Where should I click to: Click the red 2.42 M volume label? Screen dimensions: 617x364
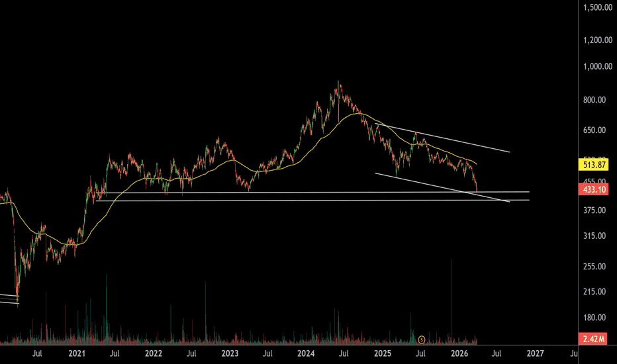594,338
